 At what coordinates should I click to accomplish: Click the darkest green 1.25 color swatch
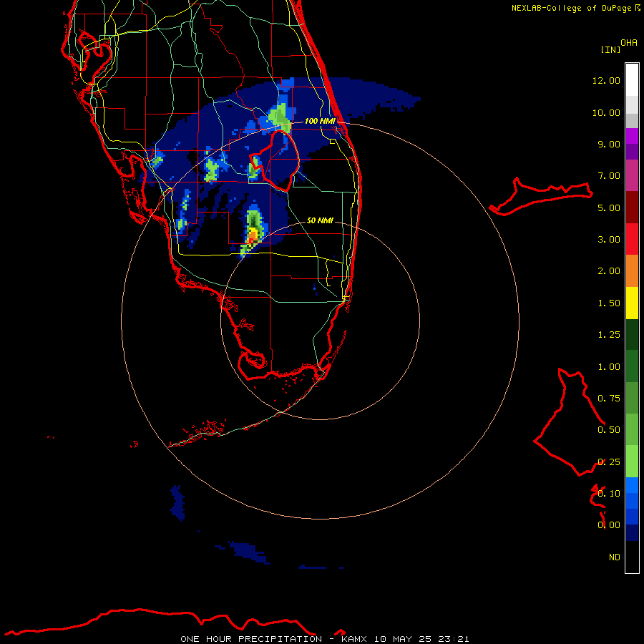coord(632,335)
